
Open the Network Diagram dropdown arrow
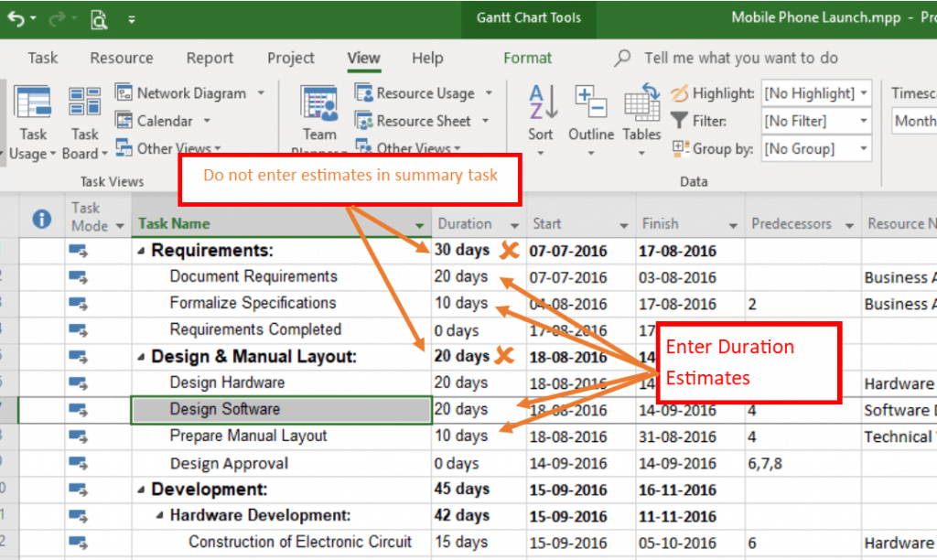[x=261, y=93]
